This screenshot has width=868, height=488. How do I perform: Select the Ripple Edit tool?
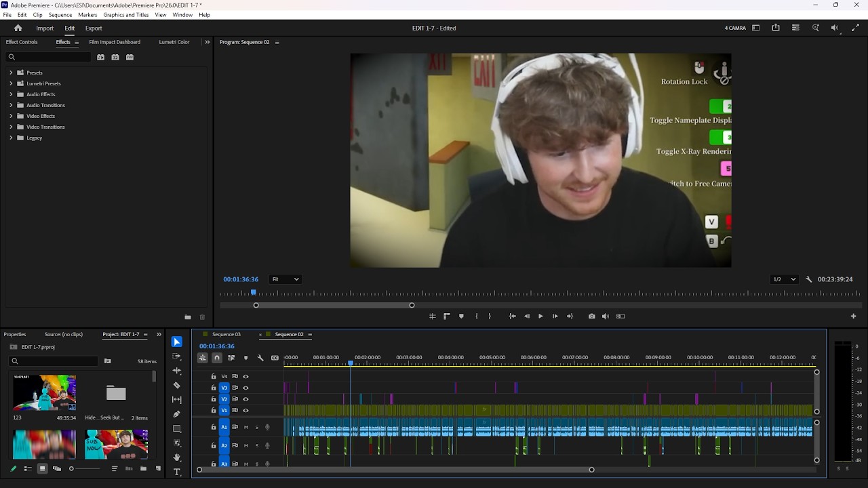point(177,371)
